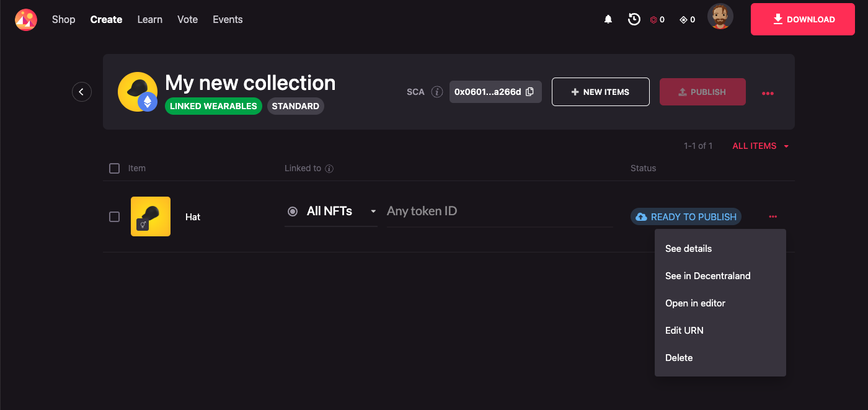Toggle the Hat row three-dot menu
868x410 pixels.
pos(773,216)
